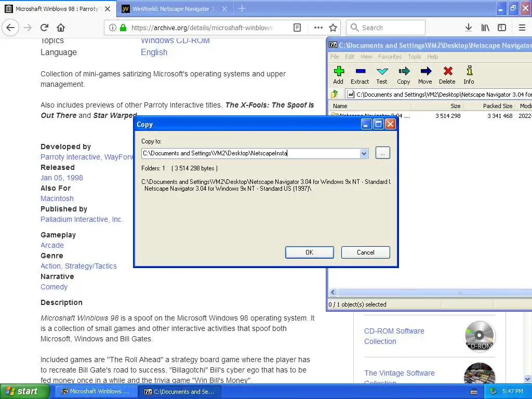Open Firefox library icon
This screenshot has width=532, height=399.
tap(485, 28)
